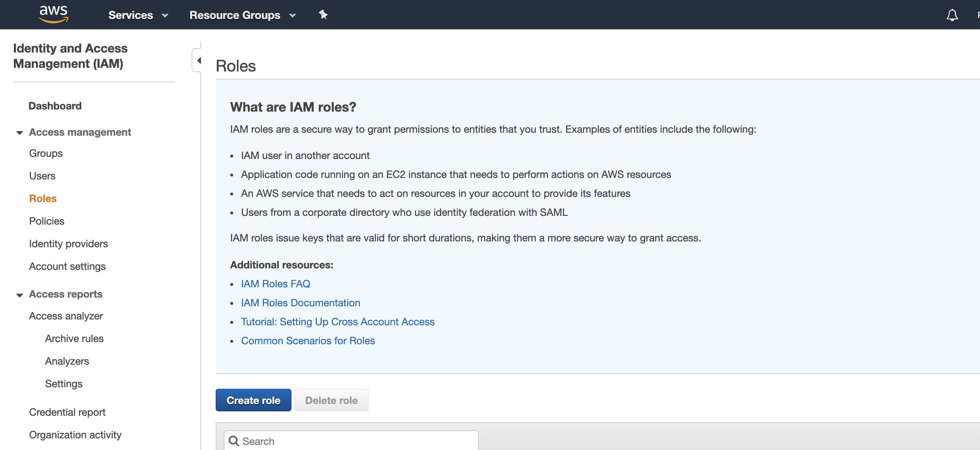Open the IAM Roles Documentation link
This screenshot has height=450, width=980.
click(301, 303)
